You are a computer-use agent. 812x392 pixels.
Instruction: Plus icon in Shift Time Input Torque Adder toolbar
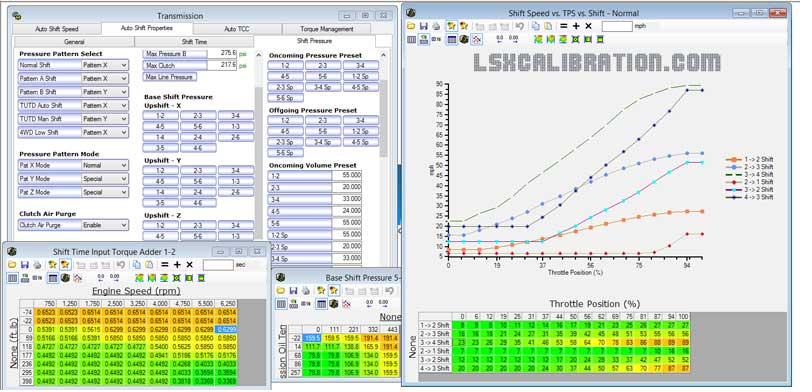point(177,265)
